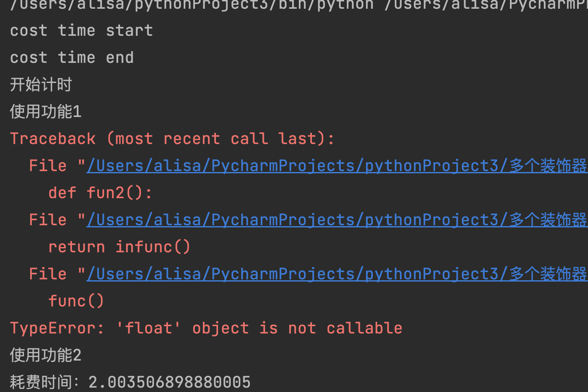Click the 'func()' traceback code line

coord(76,301)
